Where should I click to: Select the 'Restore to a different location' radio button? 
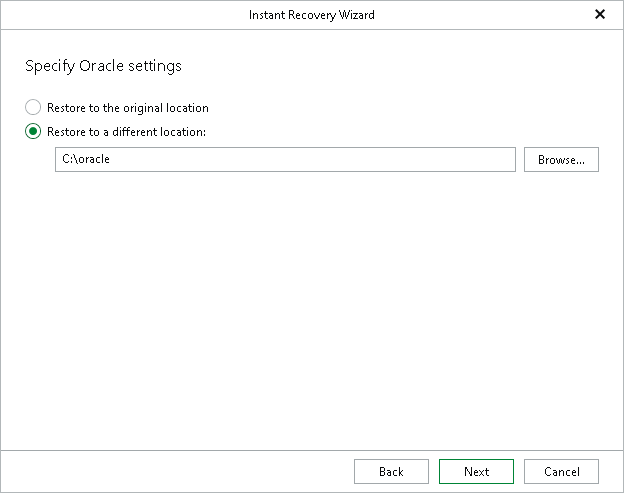click(33, 132)
